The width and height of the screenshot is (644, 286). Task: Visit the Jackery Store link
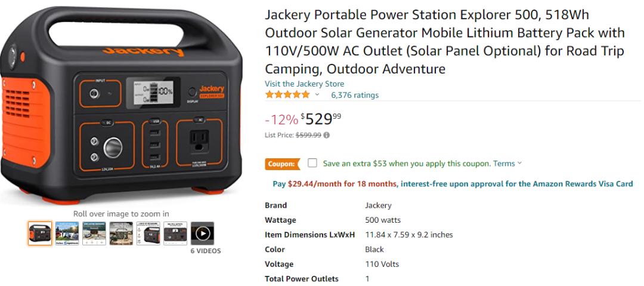point(304,84)
